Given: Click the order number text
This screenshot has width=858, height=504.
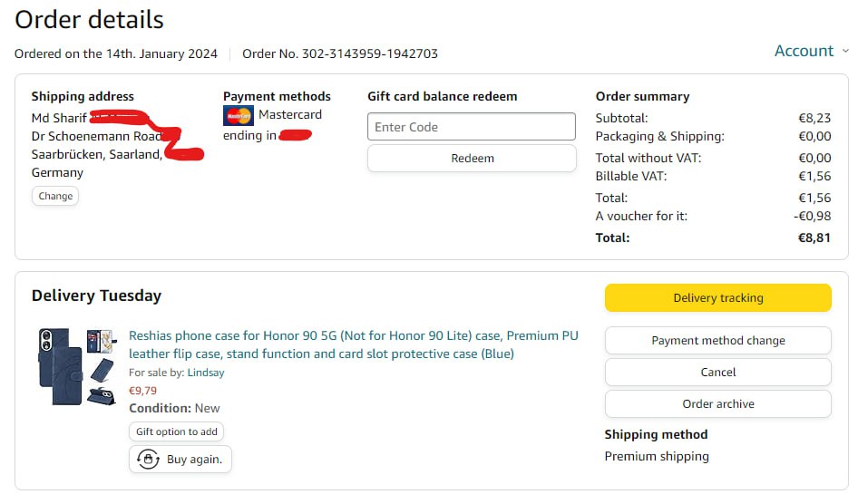Looking at the screenshot, I should click(x=340, y=53).
